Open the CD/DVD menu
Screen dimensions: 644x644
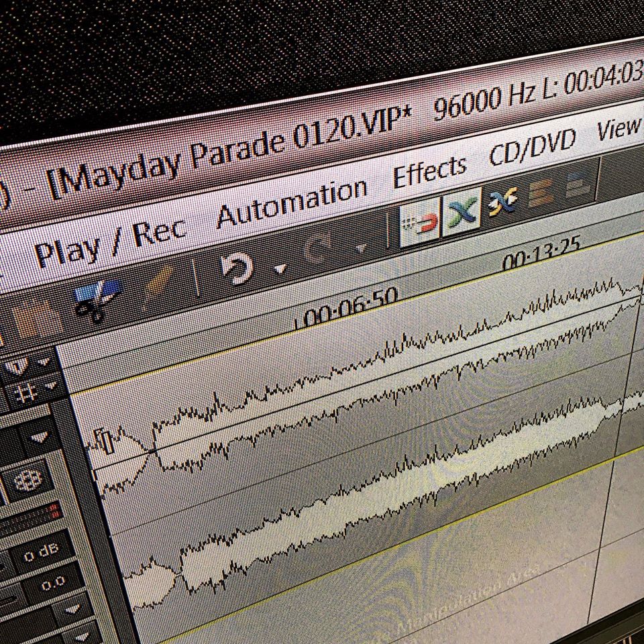point(533,147)
